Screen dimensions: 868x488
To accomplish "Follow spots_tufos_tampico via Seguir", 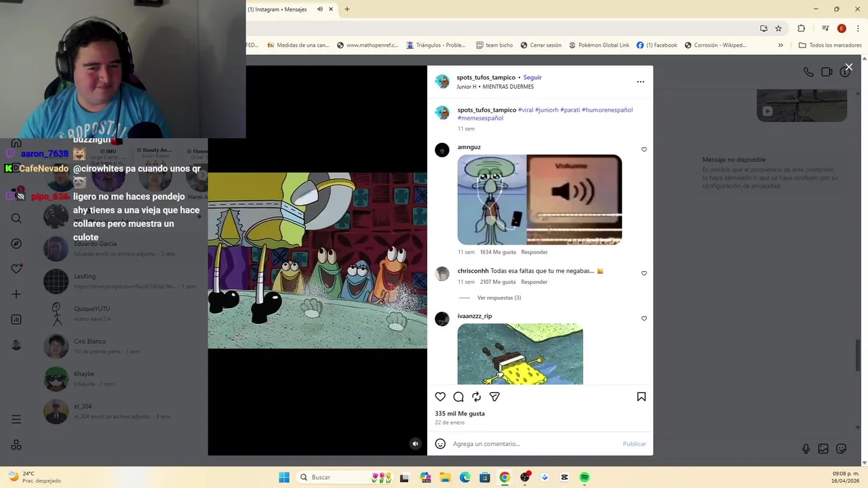I will point(532,77).
